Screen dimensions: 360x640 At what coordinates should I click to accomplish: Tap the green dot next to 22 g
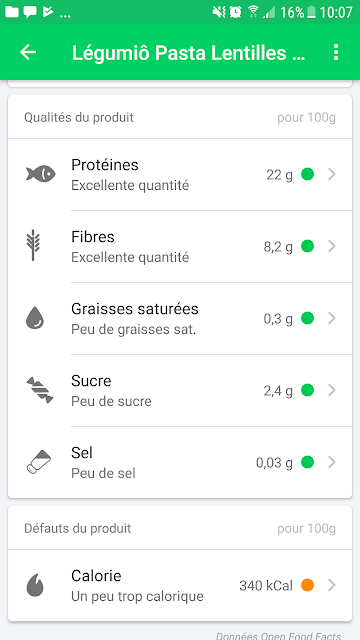(307, 174)
